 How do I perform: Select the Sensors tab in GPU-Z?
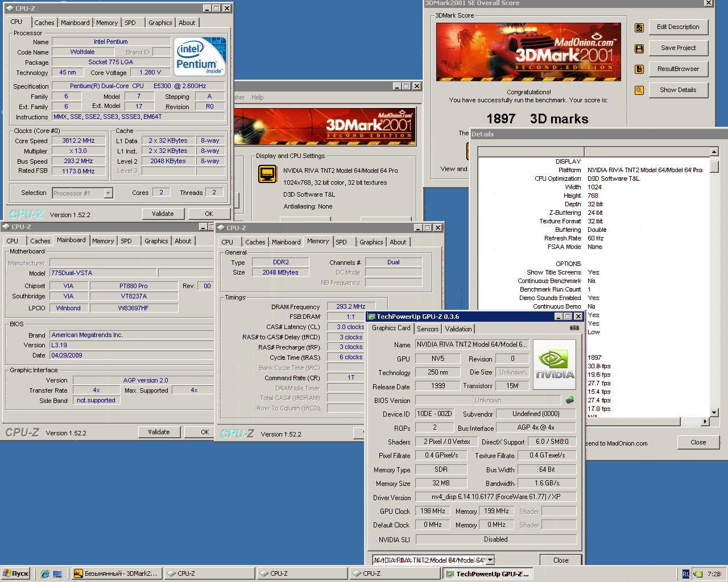pyautogui.click(x=428, y=329)
